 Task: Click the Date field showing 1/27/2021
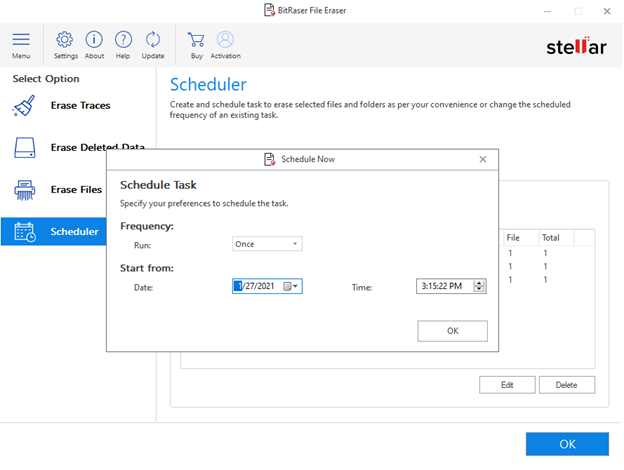click(267, 286)
